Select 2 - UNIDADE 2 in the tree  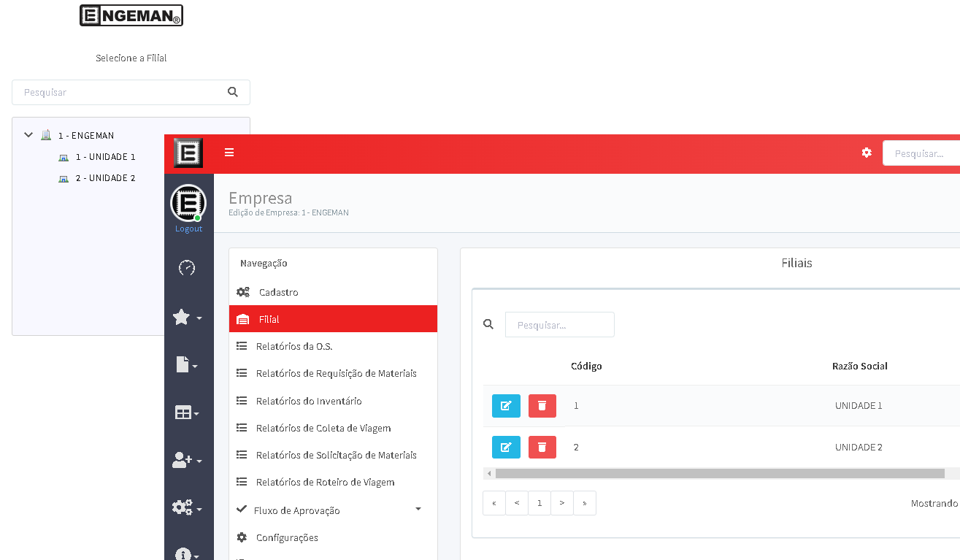(x=105, y=178)
